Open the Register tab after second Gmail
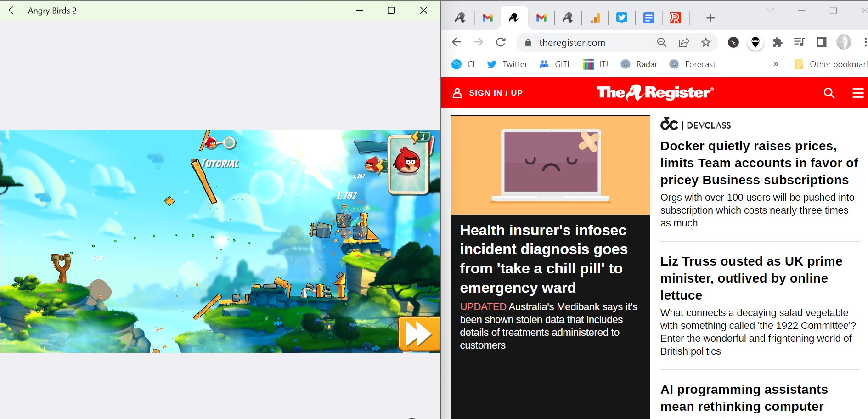The image size is (868, 419). [x=568, y=18]
